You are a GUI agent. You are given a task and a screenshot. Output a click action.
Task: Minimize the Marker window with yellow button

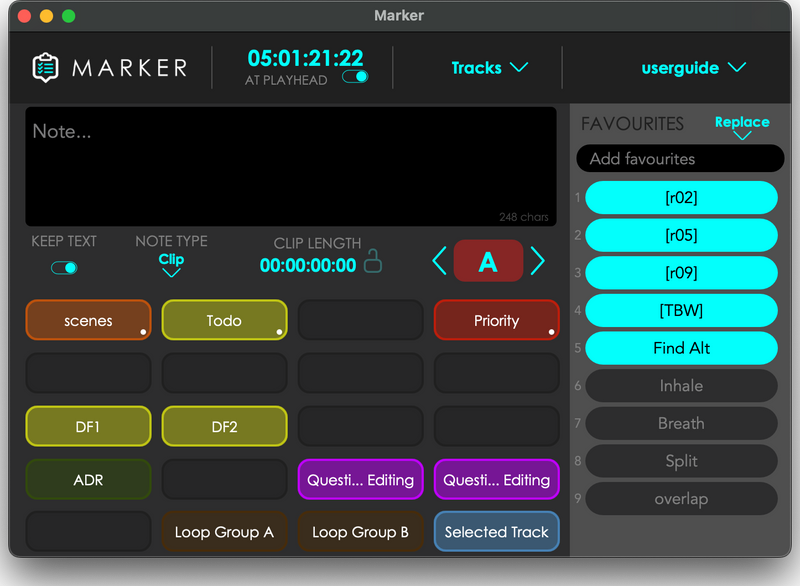(x=46, y=16)
